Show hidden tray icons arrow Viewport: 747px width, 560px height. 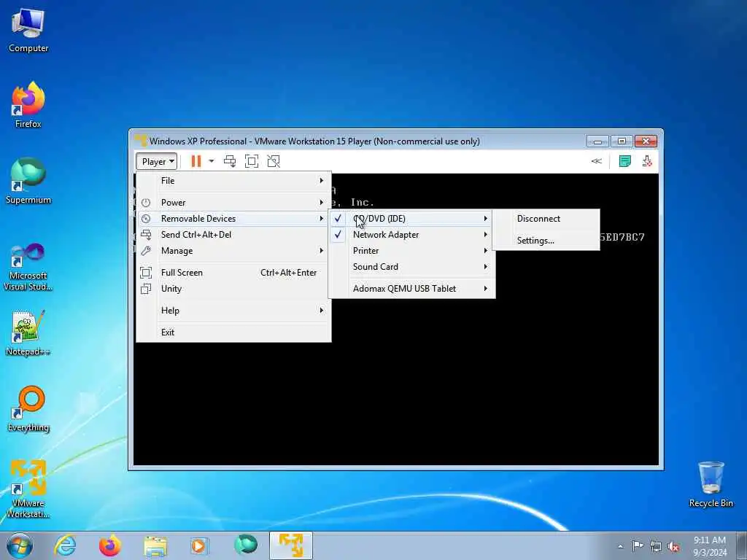[620, 546]
